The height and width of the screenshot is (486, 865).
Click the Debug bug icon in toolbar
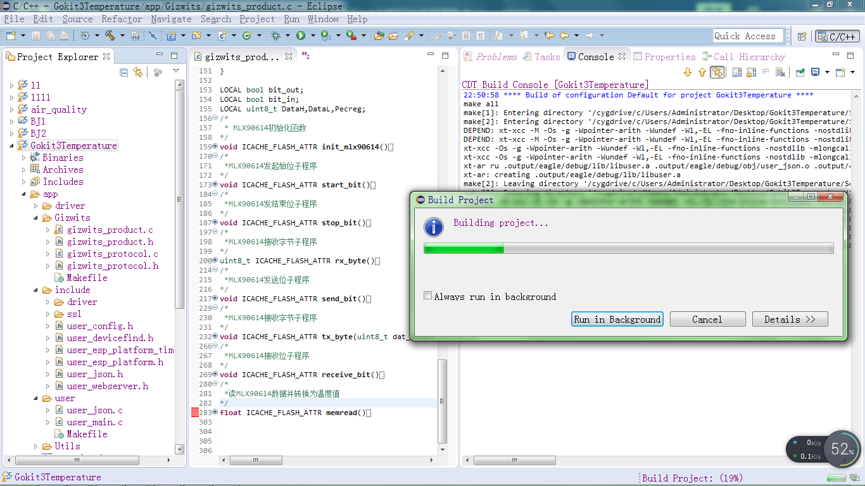(x=275, y=36)
